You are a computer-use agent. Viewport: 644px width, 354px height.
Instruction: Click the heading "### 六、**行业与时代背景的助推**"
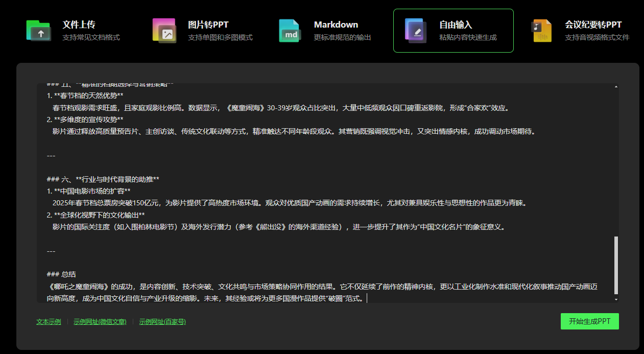[103, 179]
